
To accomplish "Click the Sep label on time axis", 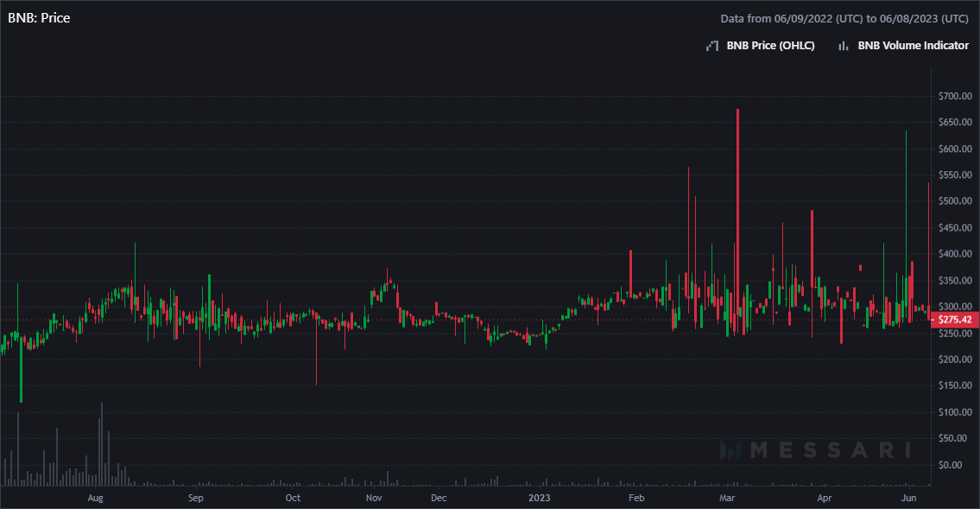I will [196, 499].
